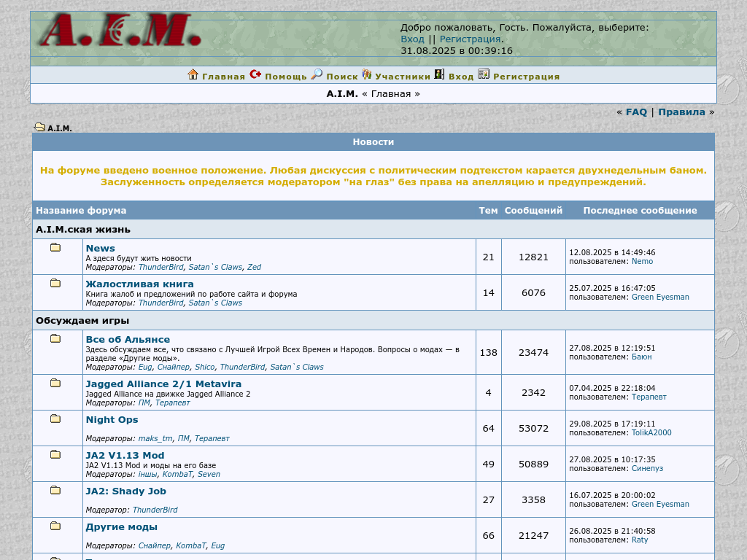The width and height of the screenshot is (747, 560).
Task: Open the Жалостливая книга forum
Action: [139, 284]
